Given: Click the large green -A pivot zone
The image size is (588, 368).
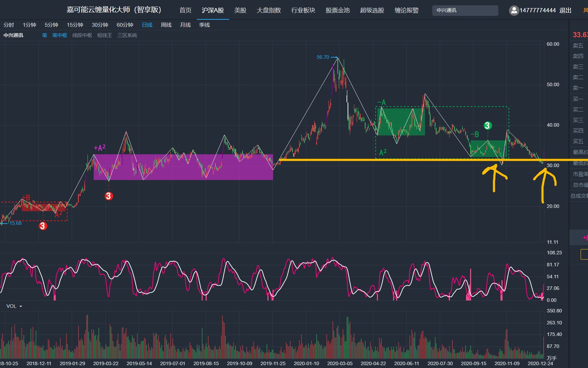Looking at the screenshot, I should (401, 121).
